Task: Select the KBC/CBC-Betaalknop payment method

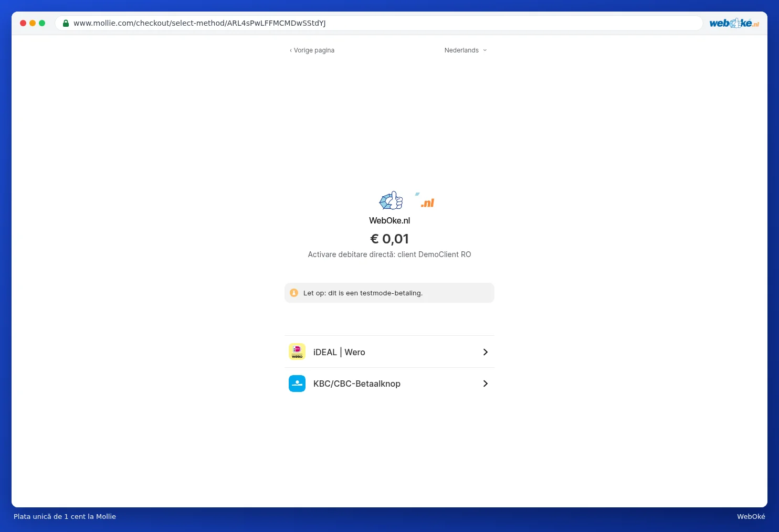Action: click(x=389, y=384)
